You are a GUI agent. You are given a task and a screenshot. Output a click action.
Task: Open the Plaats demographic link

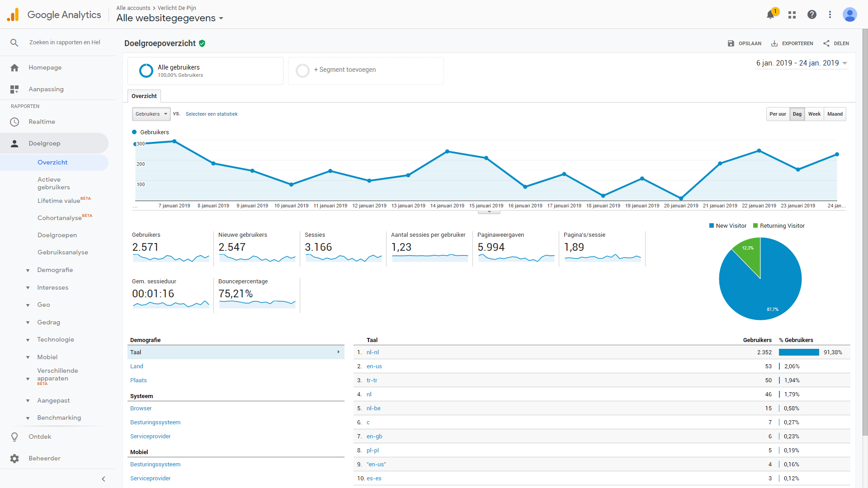[x=138, y=380]
